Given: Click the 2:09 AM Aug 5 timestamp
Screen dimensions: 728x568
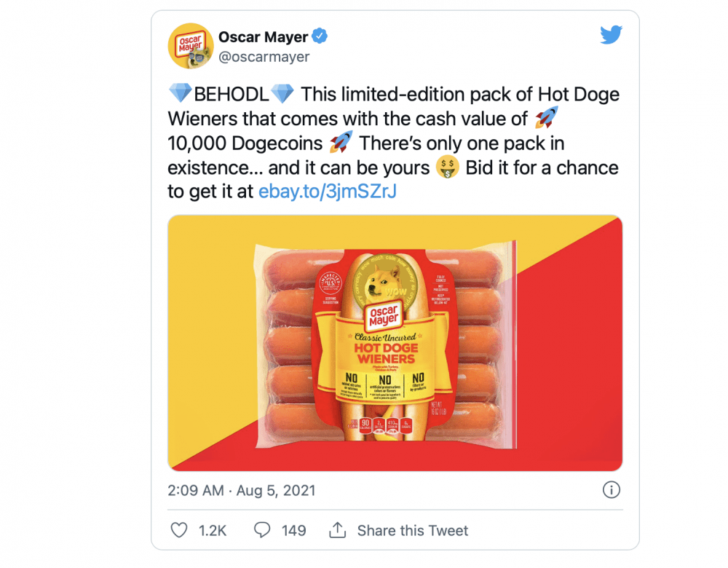Looking at the screenshot, I should point(241,490).
